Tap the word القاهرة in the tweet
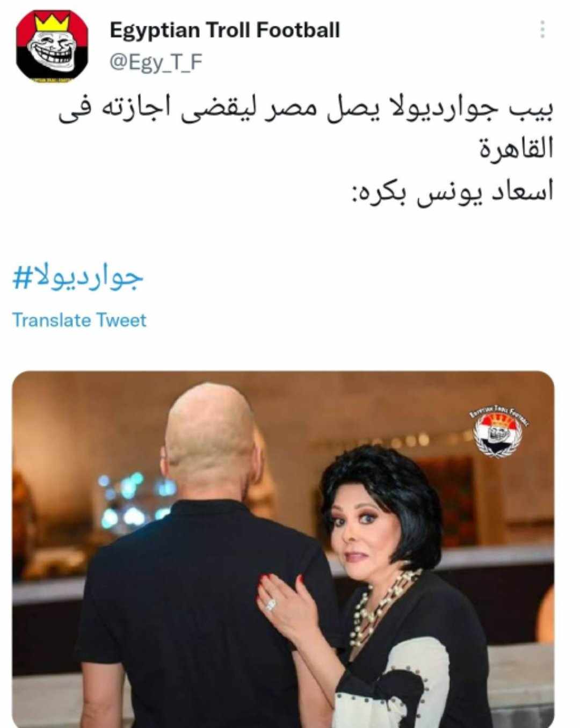The width and height of the screenshot is (580, 728). [516, 149]
